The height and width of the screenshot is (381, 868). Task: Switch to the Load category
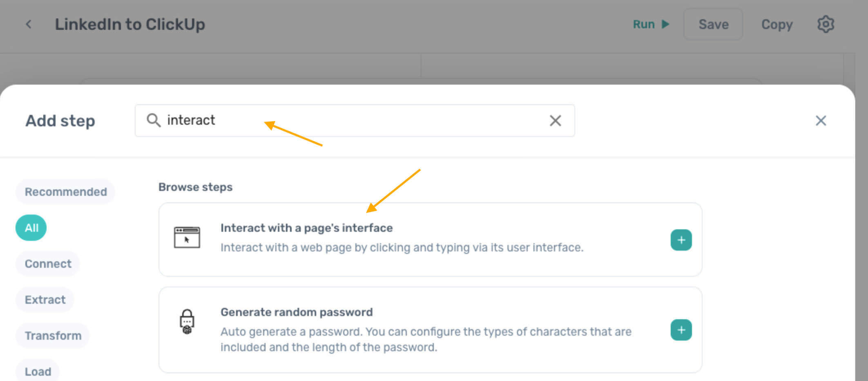coord(38,371)
